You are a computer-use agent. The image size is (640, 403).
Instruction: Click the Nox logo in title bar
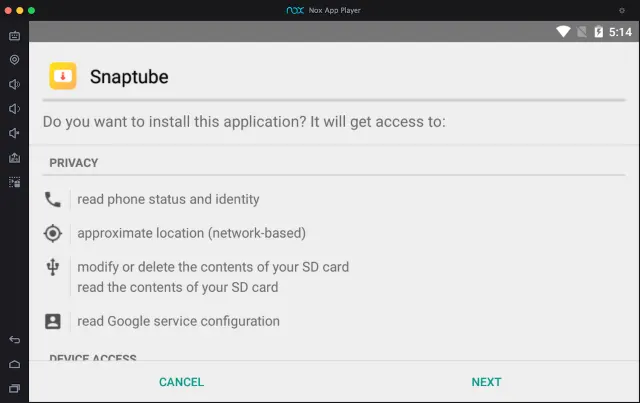click(295, 10)
